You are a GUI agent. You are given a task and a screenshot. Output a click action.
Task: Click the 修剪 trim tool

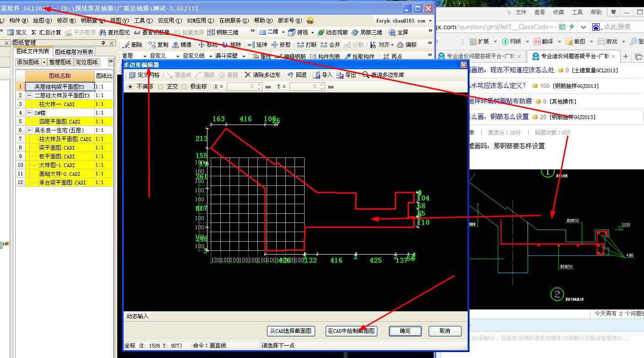point(281,45)
